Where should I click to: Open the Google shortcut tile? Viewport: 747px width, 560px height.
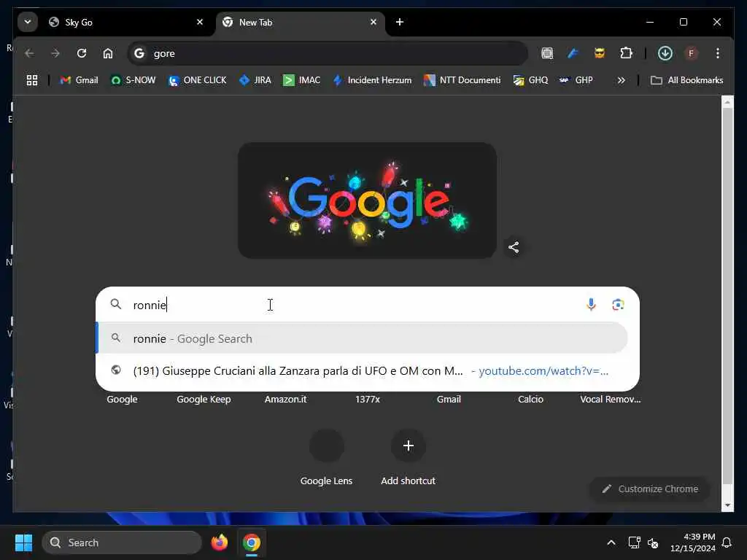click(x=122, y=399)
